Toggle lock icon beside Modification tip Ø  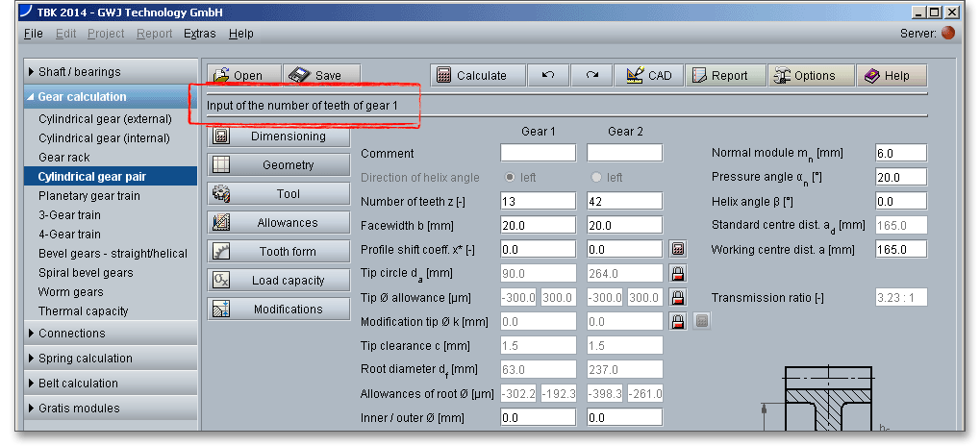pos(677,321)
